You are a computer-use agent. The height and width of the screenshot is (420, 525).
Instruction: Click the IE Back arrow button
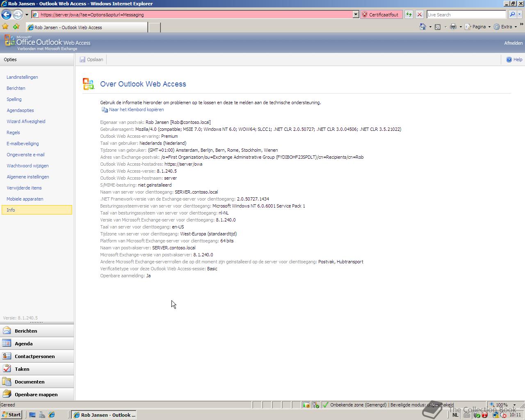(x=6, y=14)
